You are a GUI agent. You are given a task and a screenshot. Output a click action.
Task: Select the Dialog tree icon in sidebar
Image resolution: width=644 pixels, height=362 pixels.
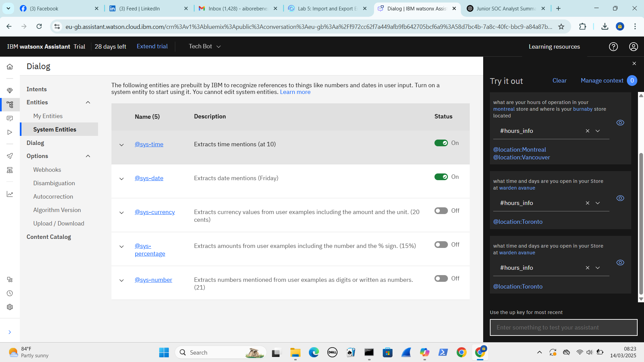10,105
